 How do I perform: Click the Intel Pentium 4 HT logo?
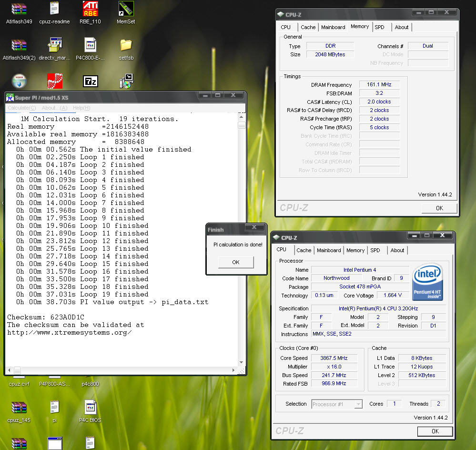pyautogui.click(x=427, y=282)
